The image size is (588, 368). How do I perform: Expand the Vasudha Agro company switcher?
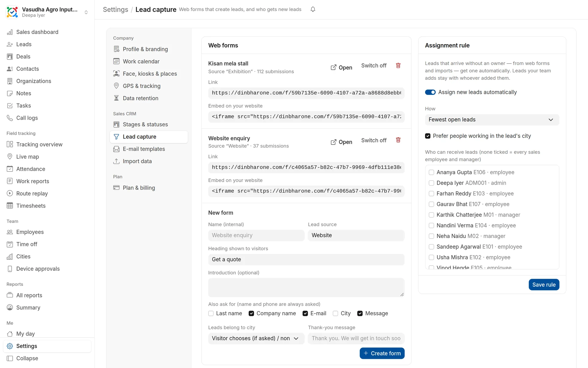coord(47,12)
